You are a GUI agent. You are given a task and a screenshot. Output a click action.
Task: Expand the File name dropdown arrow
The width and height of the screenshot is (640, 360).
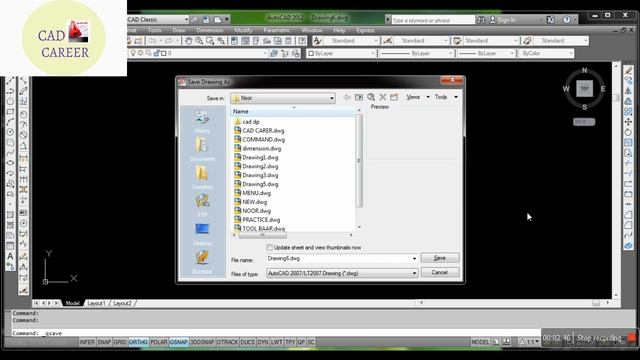tap(414, 258)
